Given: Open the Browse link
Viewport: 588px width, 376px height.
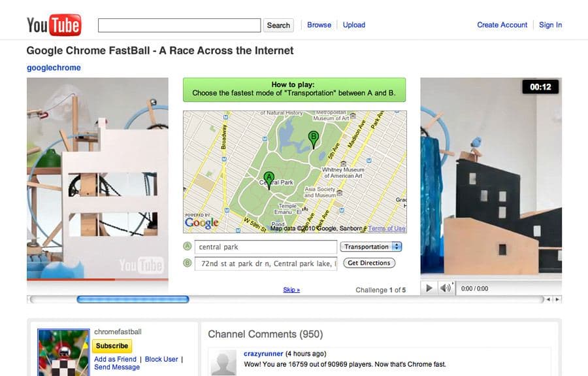Looking at the screenshot, I should 319,25.
